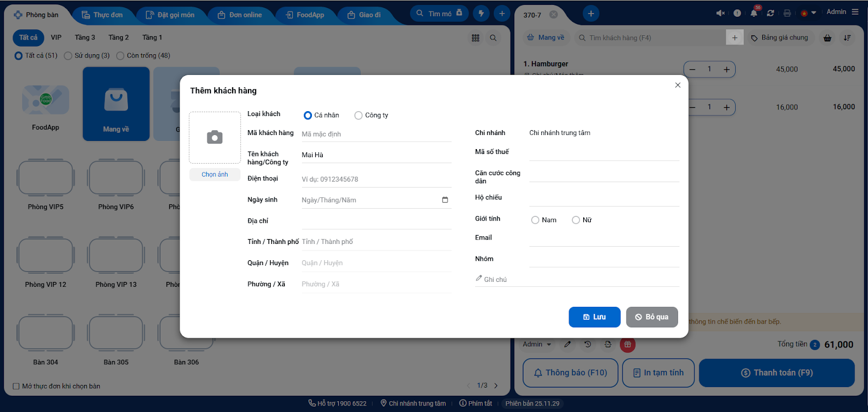The height and width of the screenshot is (412, 868).
Task: Open the Đặt gọi món tab
Action: [170, 15]
